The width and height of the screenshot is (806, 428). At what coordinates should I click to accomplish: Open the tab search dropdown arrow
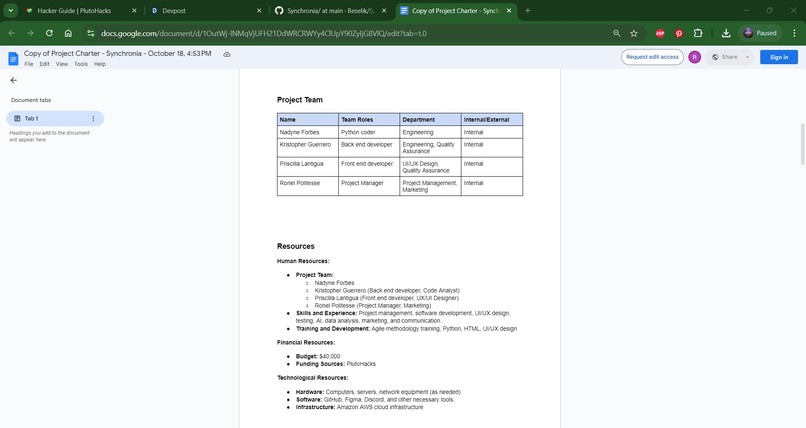(x=10, y=10)
